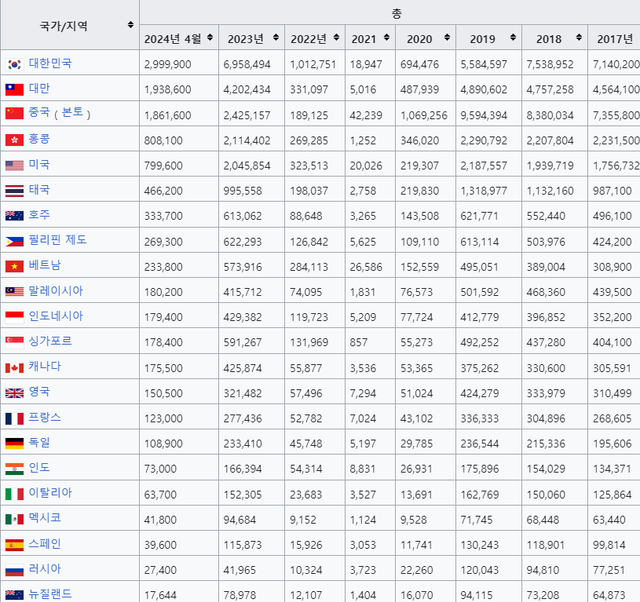The image size is (640, 602).
Task: Click the Canada flag next to 캐나다
Action: [x=14, y=367]
